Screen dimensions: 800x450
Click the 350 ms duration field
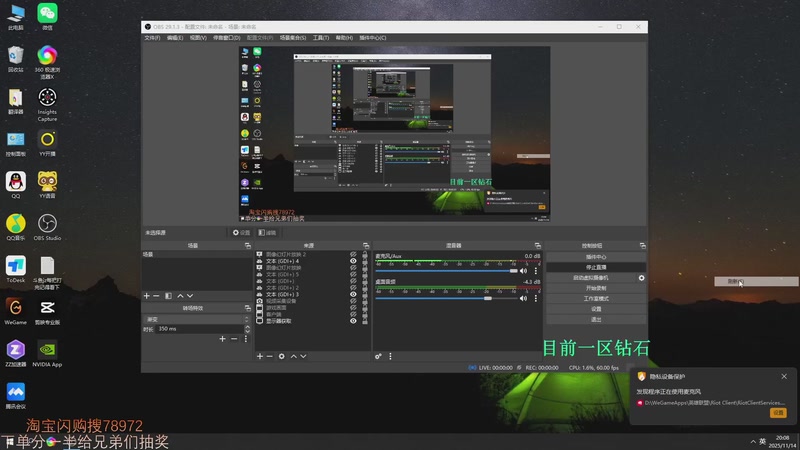coord(200,329)
